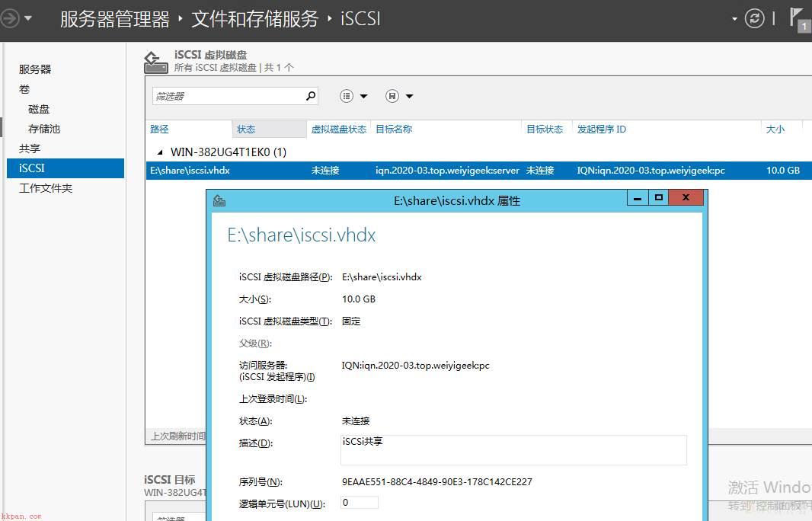Image resolution: width=812 pixels, height=521 pixels.
Task: Sort by 目标状态 column header
Action: click(x=545, y=129)
